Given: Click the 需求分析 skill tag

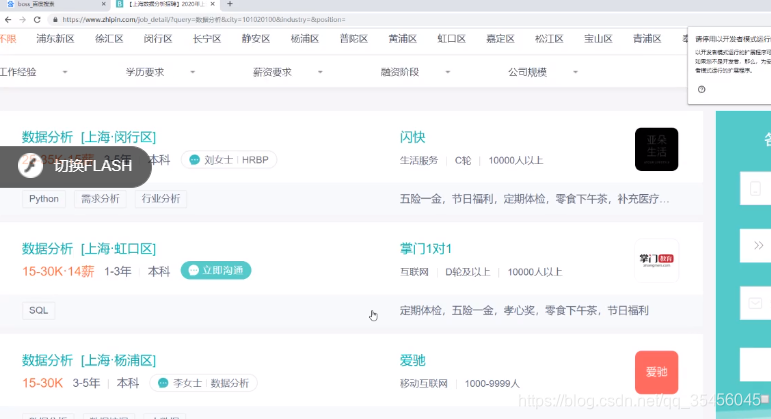Looking at the screenshot, I should click(x=100, y=199).
